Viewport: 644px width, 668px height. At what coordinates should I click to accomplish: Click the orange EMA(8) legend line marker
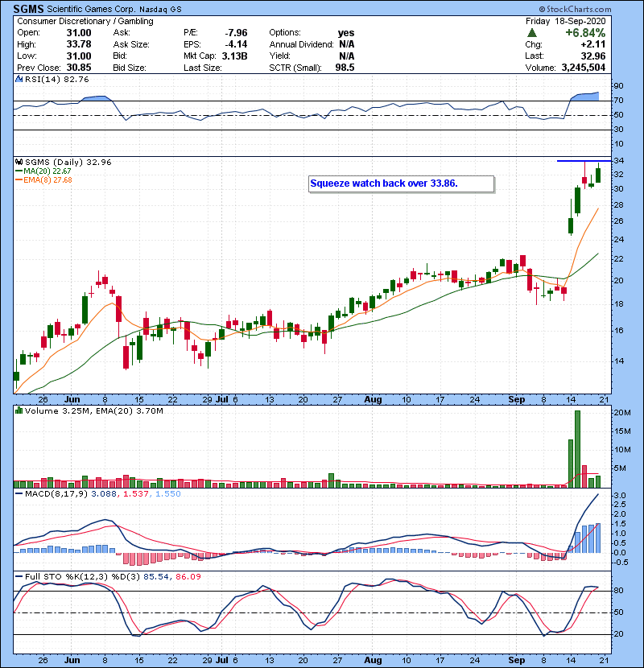point(19,179)
